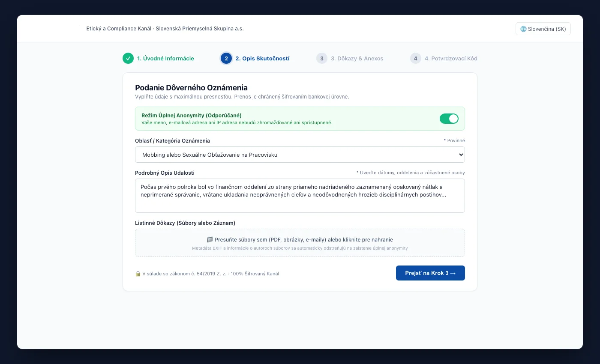Open the Slovenčina (SK) language selector
600x364 pixels.
click(x=543, y=29)
